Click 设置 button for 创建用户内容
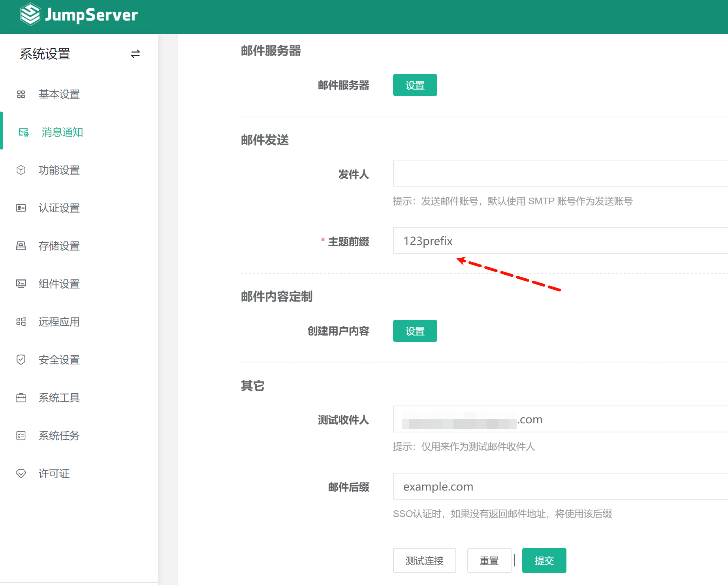Screen dimensions: 728x585 [x=415, y=331]
